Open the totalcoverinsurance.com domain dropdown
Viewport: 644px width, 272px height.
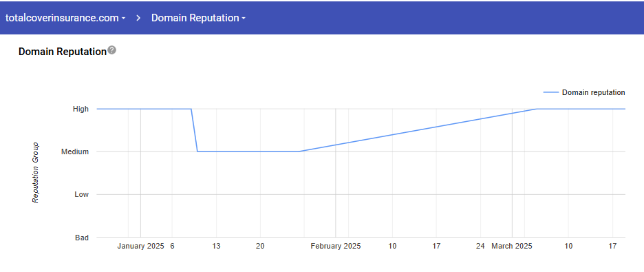pyautogui.click(x=65, y=18)
